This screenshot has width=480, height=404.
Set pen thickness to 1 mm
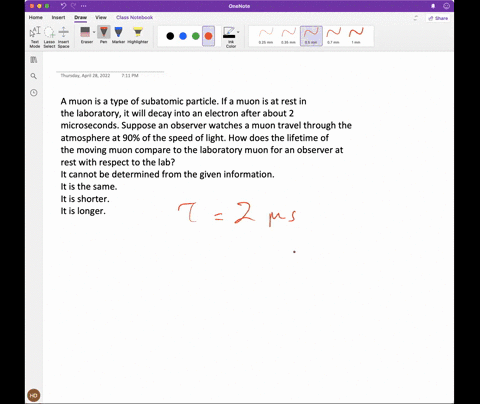[x=356, y=36]
